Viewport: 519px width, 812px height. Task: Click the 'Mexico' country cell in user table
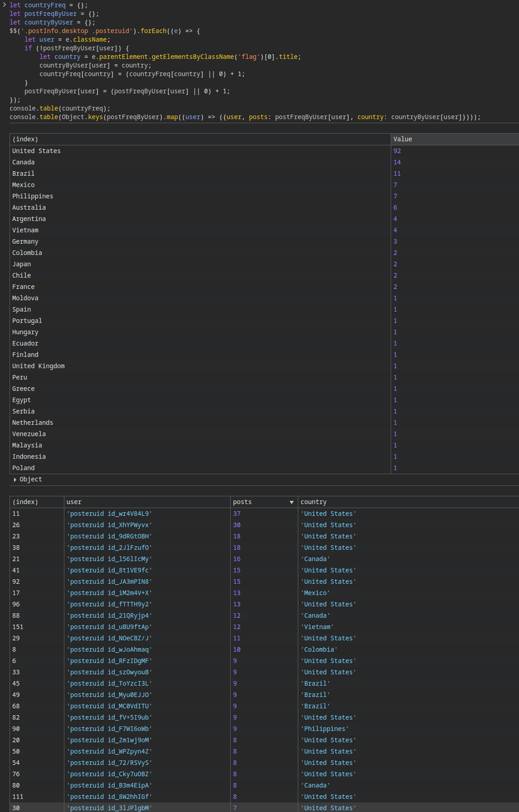pyautogui.click(x=315, y=593)
